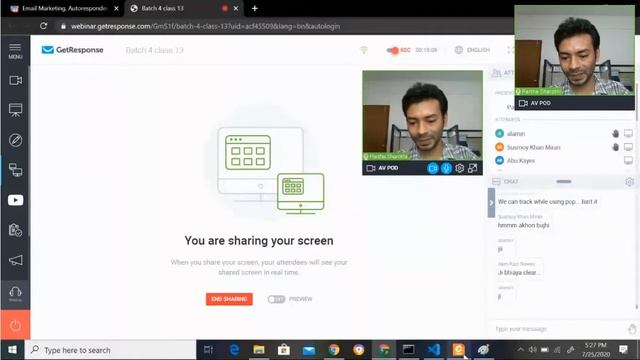Click the screen icon for Susmoy Khan Mean
This screenshot has width=640, height=360.
click(x=628, y=147)
